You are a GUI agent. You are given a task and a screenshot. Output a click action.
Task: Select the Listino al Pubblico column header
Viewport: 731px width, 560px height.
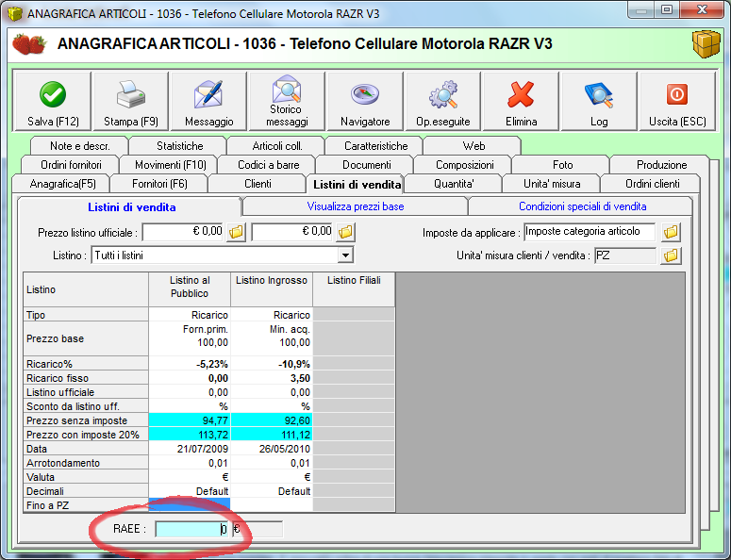tap(190, 289)
